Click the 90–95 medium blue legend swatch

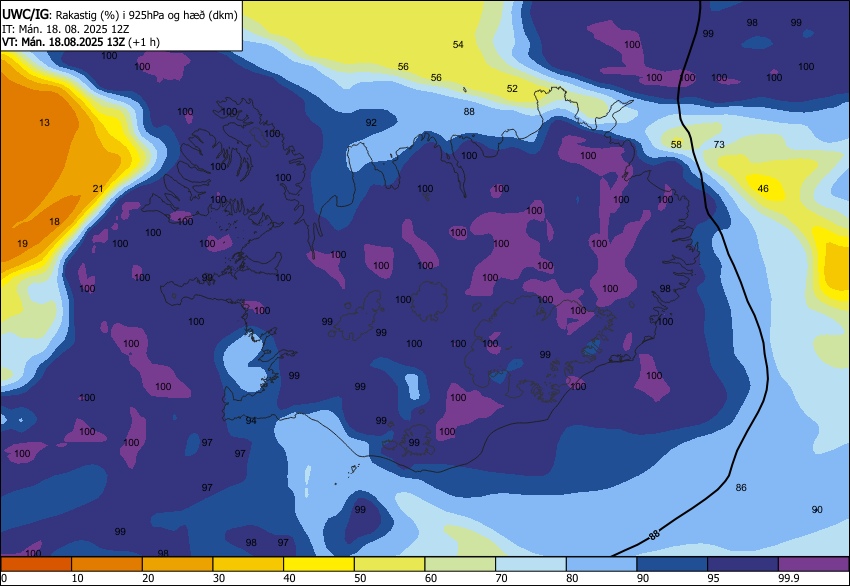pos(672,564)
